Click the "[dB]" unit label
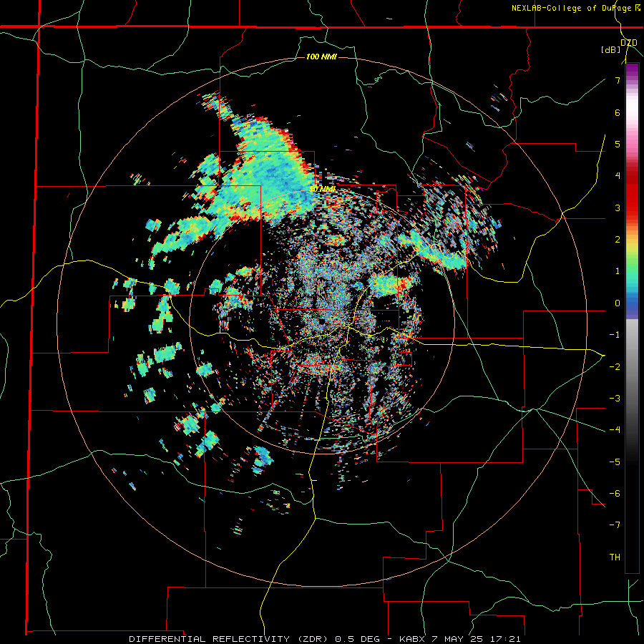Viewport: 644px width, 644px height. click(x=611, y=50)
